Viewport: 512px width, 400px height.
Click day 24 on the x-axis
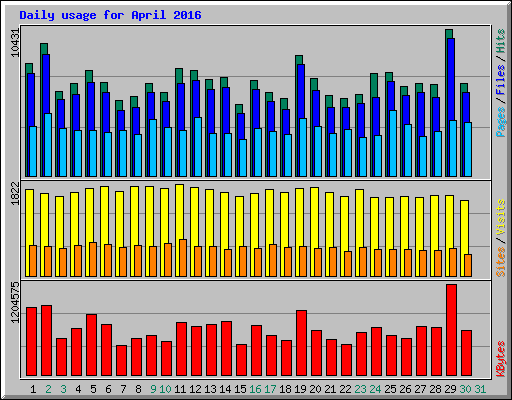375,389
